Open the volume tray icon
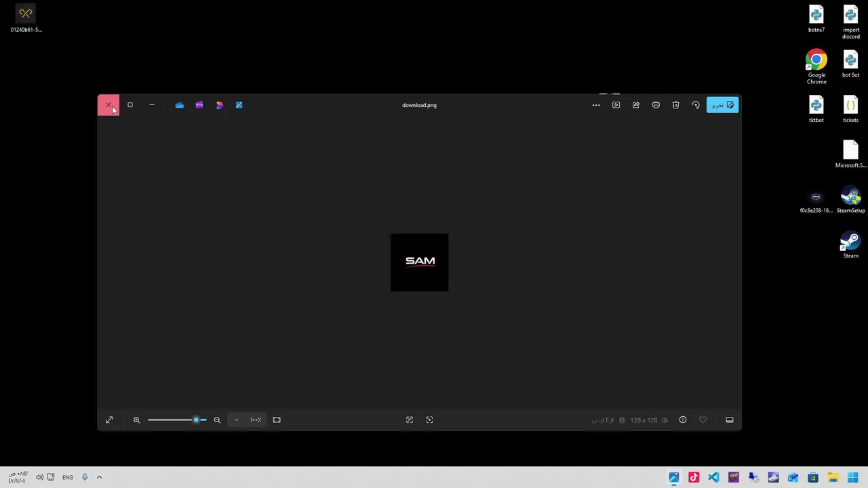868x488 pixels. (x=39, y=478)
